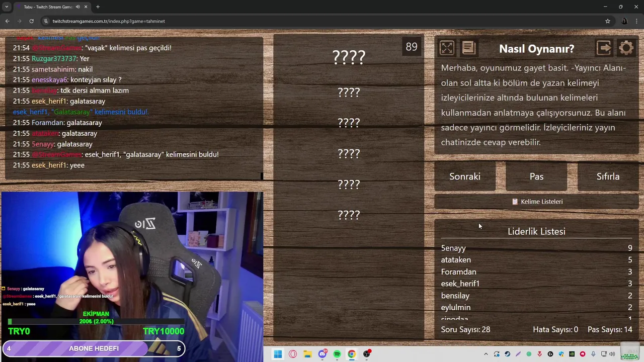The width and height of the screenshot is (644, 362).
Task: Click Soru Sayısı: 28 counter
Action: 465,329
